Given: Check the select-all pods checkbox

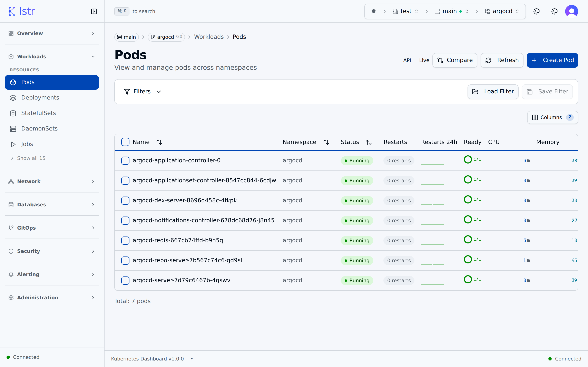Looking at the screenshot, I should point(125,142).
